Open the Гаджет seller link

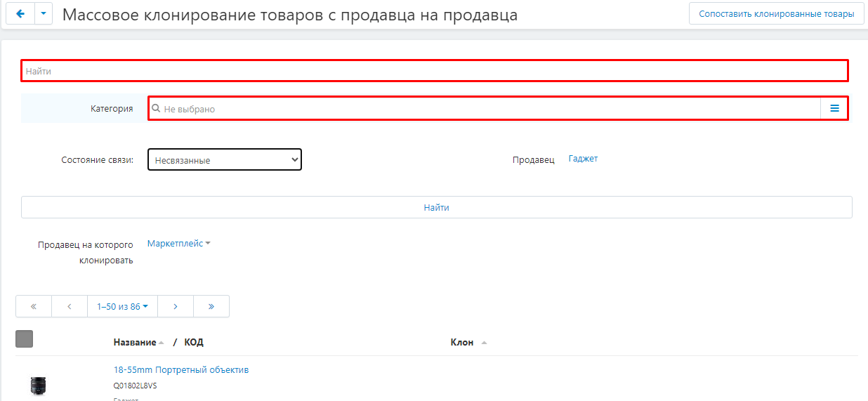[x=583, y=159]
